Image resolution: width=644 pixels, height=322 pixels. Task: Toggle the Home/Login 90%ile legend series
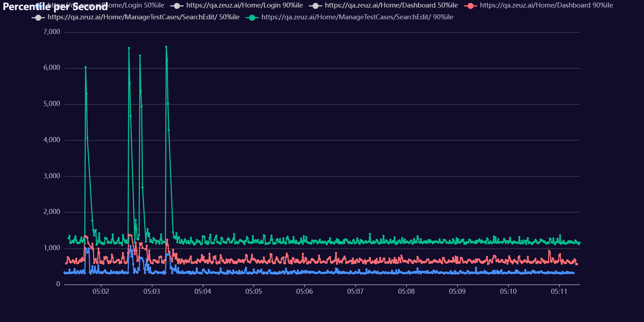pos(236,5)
